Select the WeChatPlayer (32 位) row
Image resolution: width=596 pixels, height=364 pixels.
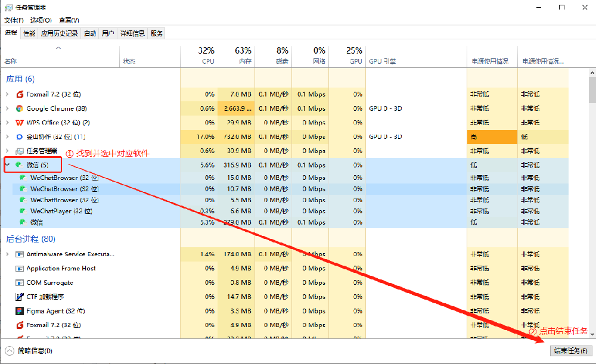coord(285,211)
